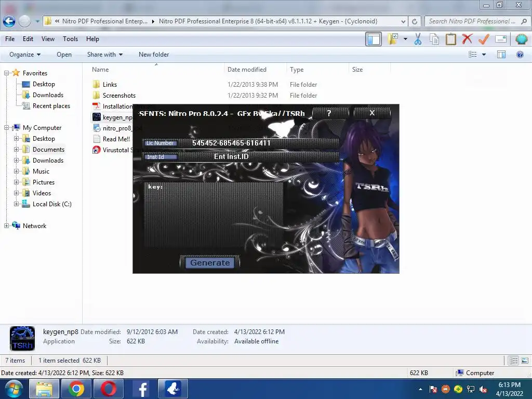Click the key output area in keygen
The height and width of the screenshot is (399, 532).
click(x=214, y=216)
